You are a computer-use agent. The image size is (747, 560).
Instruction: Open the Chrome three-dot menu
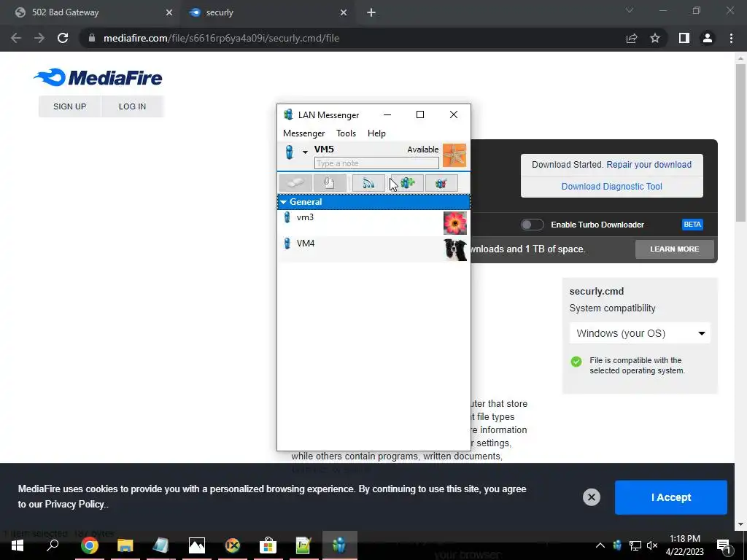tap(731, 38)
